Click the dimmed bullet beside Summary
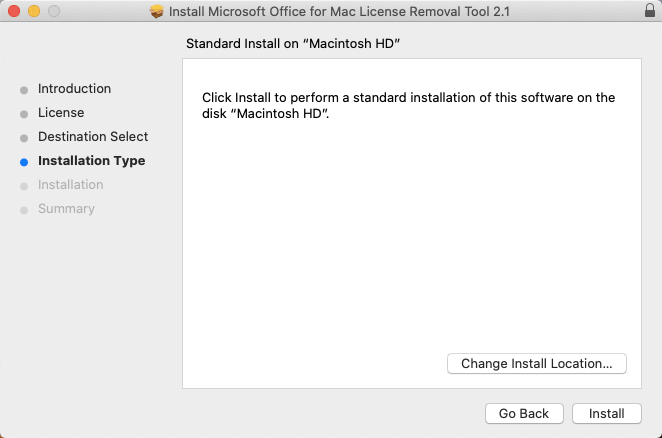This screenshot has height=438, width=662. [x=24, y=209]
